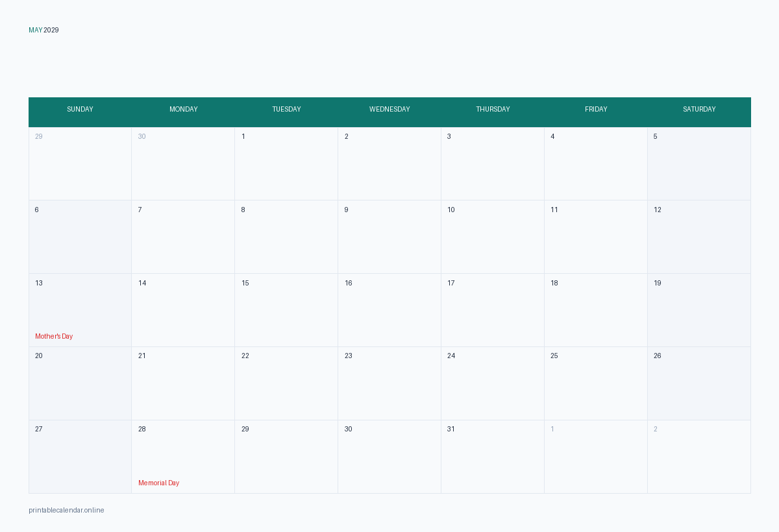Select Friday May 18
This screenshot has width=779, height=532.
click(596, 310)
